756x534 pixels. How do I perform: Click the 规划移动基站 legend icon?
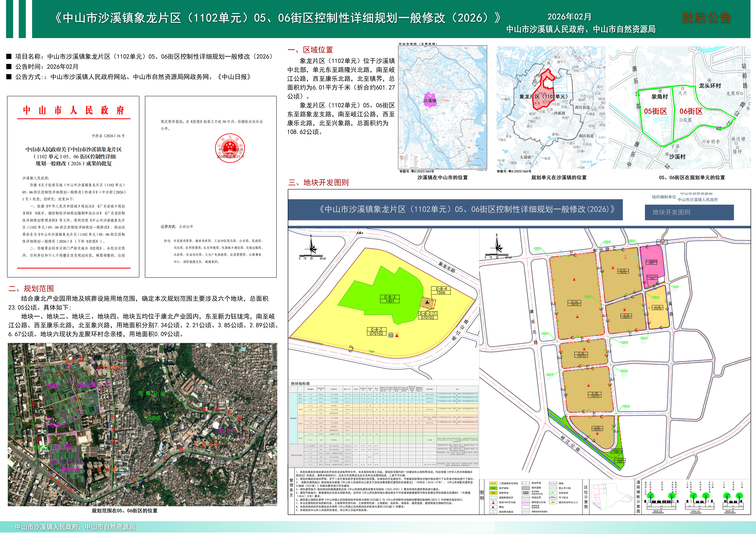[x=493, y=512]
